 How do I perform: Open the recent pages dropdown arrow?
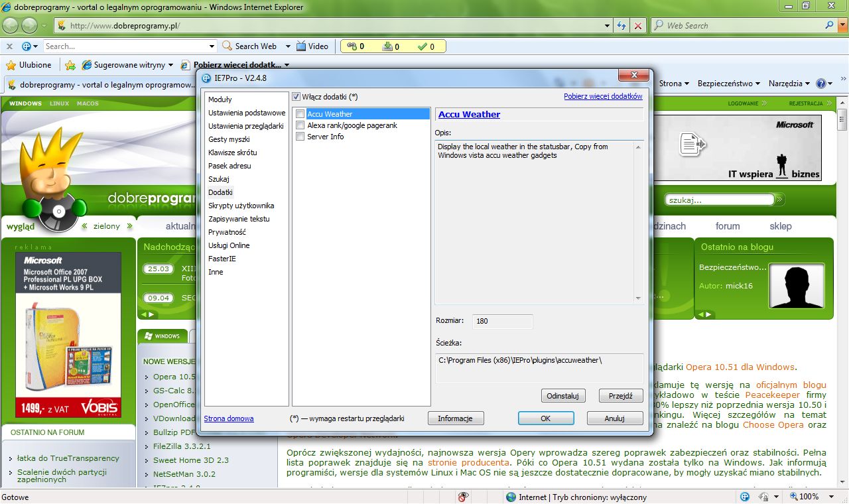tap(44, 26)
